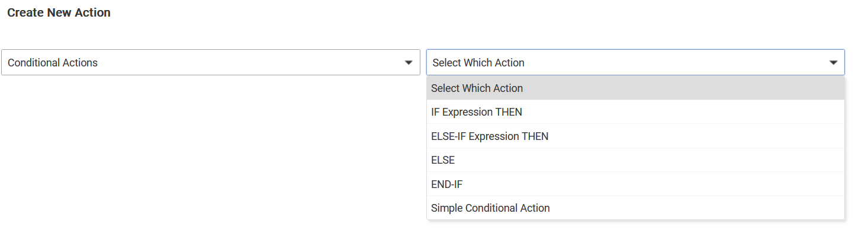Click the Conditional Actions dropdown arrow
This screenshot has width=868, height=239.
[x=408, y=63]
